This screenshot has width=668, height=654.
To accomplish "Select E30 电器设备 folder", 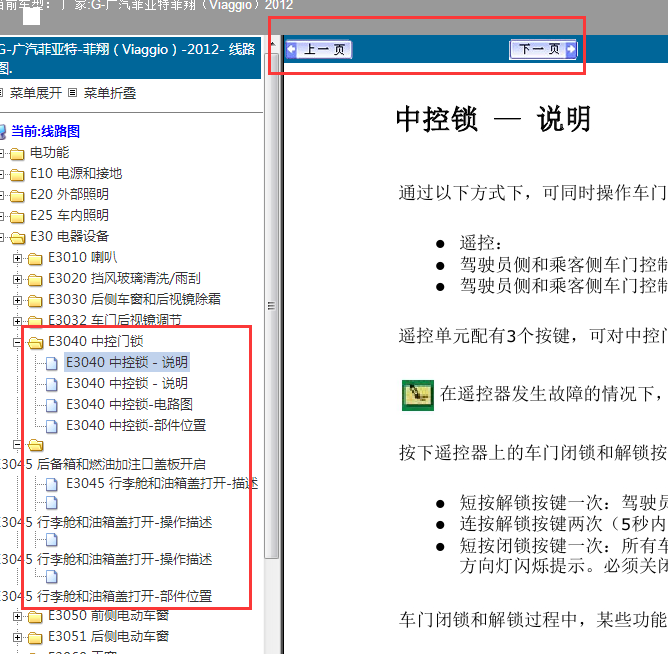I will click(69, 236).
